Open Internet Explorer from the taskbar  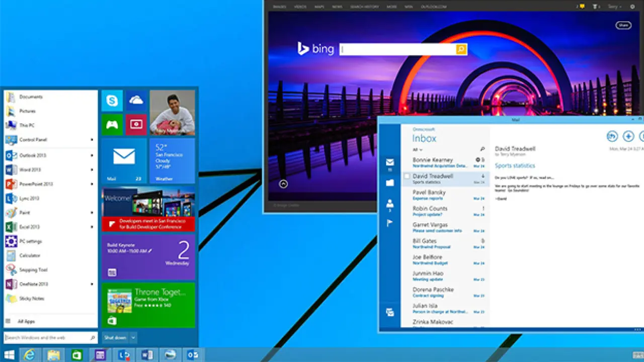(30, 355)
